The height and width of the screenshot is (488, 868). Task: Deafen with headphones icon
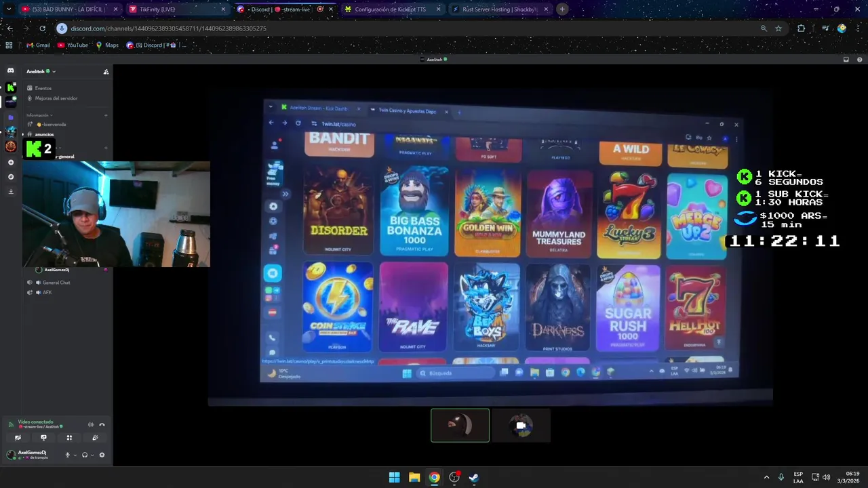85,455
